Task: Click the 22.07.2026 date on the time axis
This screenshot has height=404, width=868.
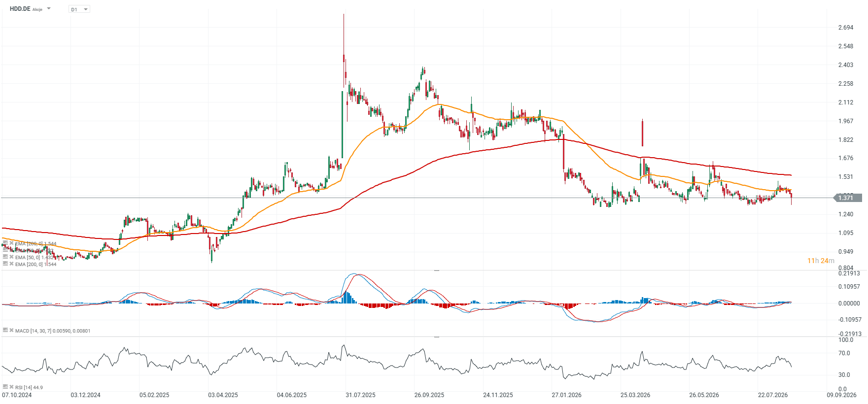Action: [773, 395]
